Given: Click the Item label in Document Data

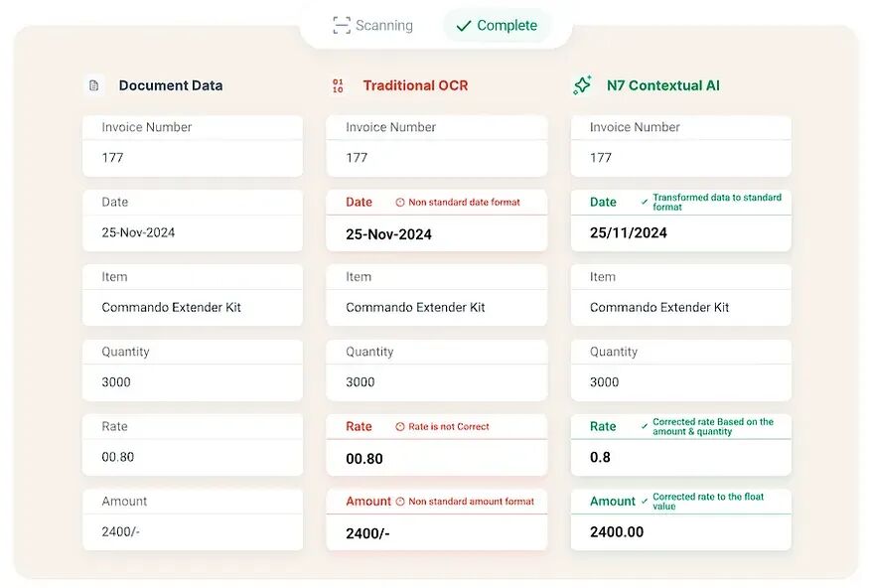Looking at the screenshot, I should click(114, 277).
